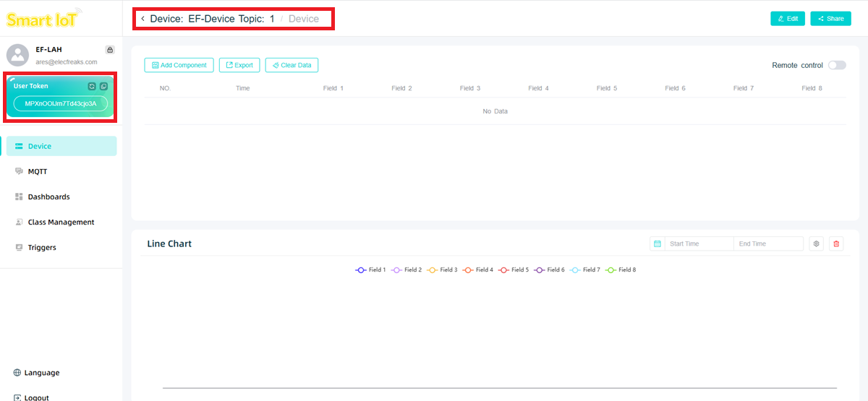Open the Language selector

pos(36,373)
